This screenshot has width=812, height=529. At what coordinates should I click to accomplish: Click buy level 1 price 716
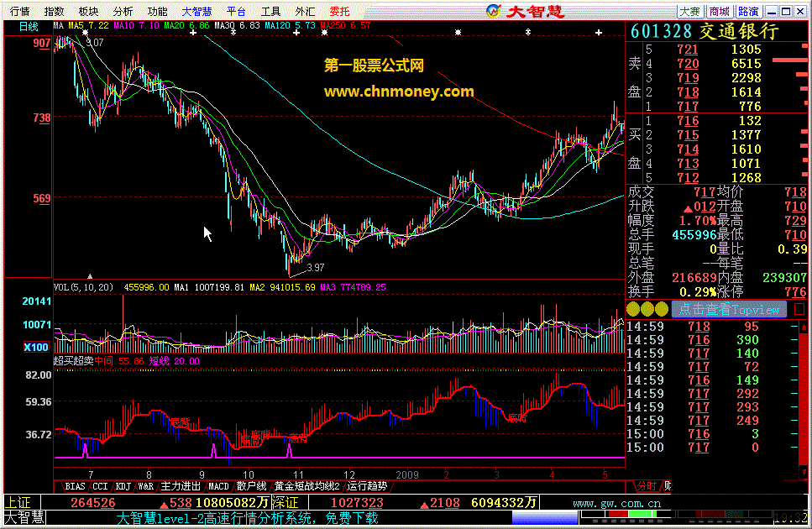[687, 121]
